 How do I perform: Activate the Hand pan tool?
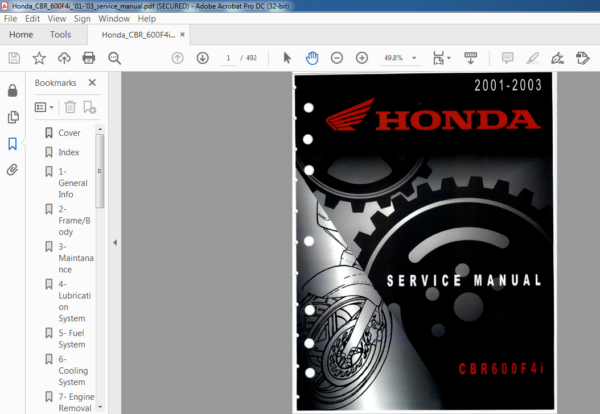tap(312, 58)
